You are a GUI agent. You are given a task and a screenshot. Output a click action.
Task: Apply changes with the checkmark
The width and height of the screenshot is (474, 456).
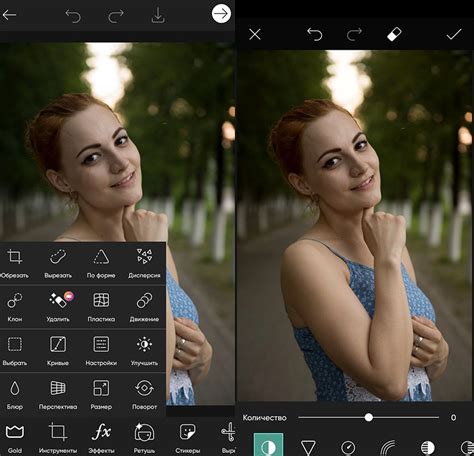[454, 34]
